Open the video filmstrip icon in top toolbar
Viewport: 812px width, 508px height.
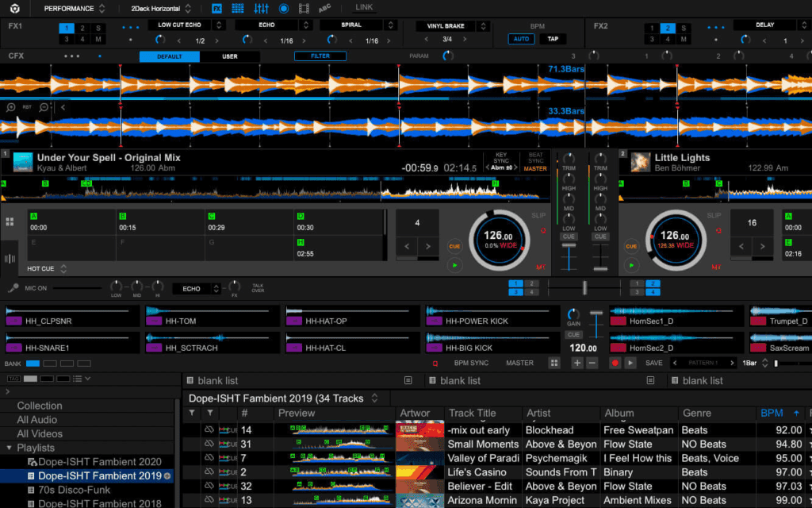(x=304, y=9)
